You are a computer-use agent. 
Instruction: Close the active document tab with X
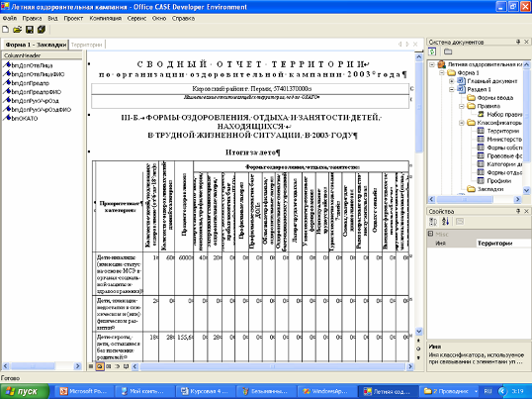click(x=415, y=45)
